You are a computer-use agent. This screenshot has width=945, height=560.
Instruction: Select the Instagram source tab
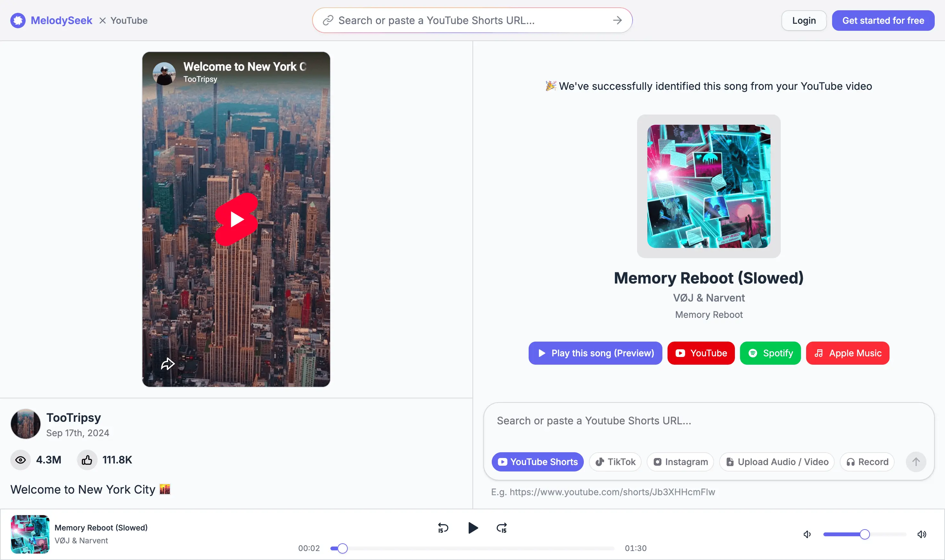coord(680,462)
